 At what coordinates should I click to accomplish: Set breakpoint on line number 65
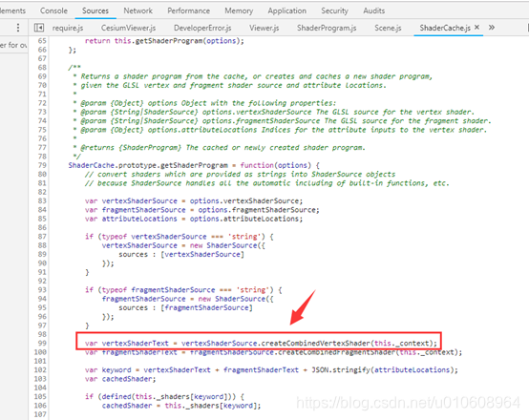[x=42, y=41]
